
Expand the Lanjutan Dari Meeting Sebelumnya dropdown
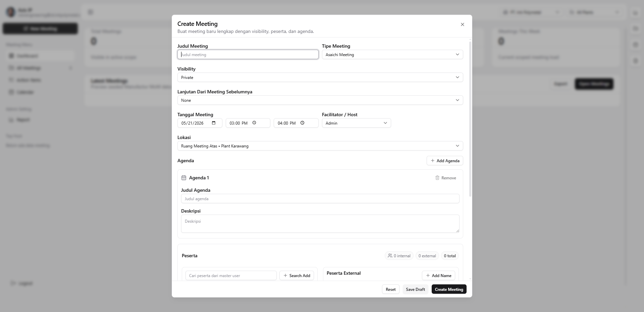point(320,100)
